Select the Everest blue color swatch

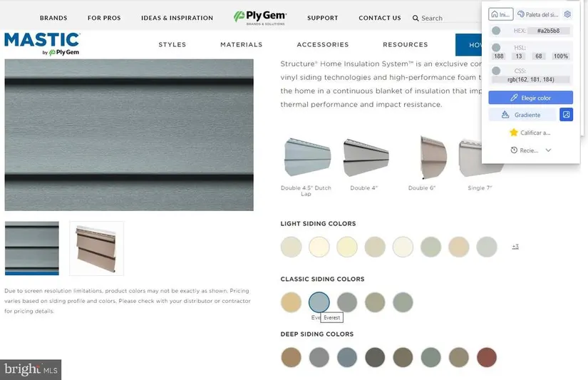tap(319, 302)
